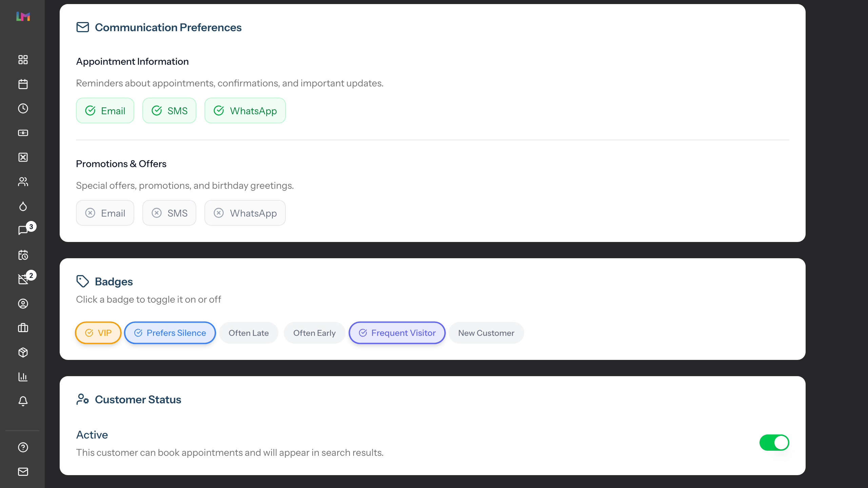The image size is (868, 488).
Task: Toggle on the Often Late badge
Action: point(249,333)
